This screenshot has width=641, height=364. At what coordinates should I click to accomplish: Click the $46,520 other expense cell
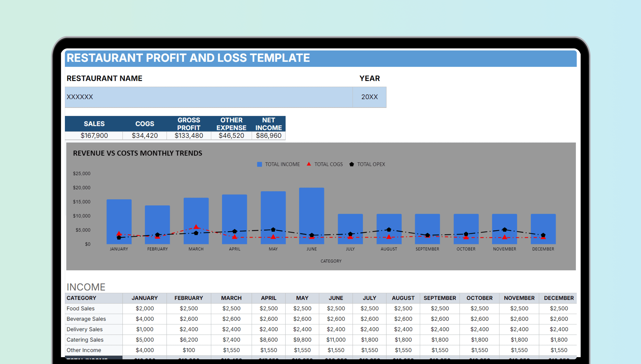point(231,136)
